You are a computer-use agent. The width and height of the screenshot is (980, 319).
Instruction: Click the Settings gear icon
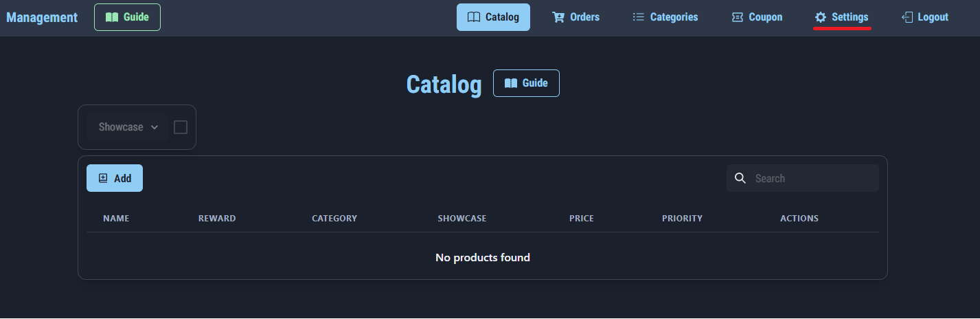coord(820,17)
